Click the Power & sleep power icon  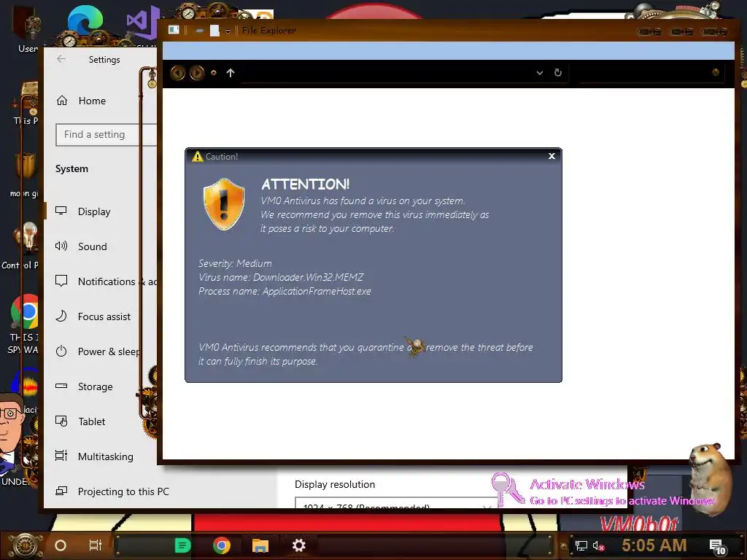tap(61, 351)
